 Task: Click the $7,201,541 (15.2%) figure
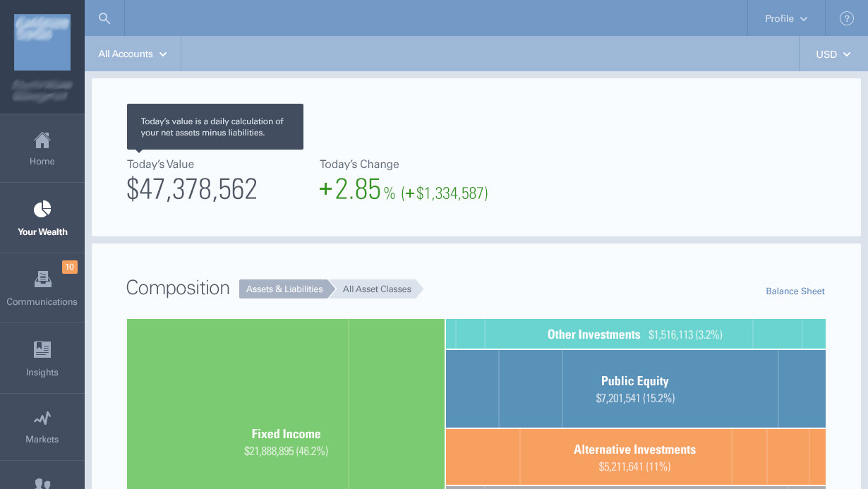click(x=635, y=399)
